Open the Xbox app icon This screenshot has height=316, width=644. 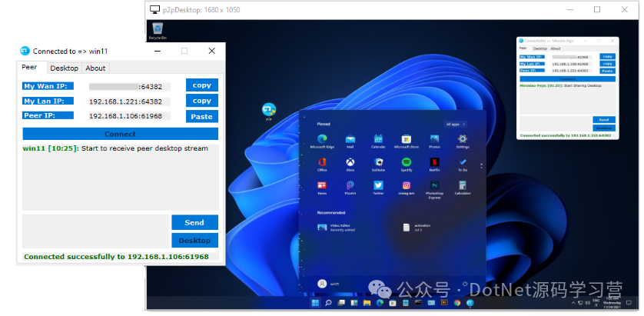(x=350, y=162)
